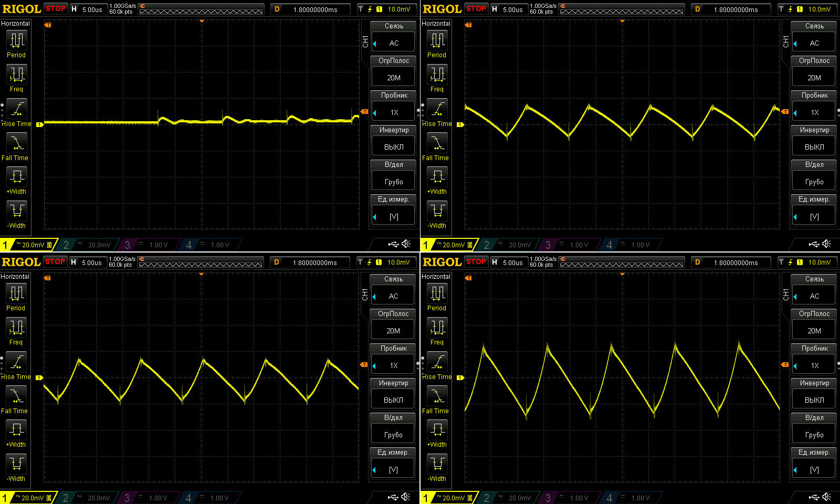
Task: Select Period measurement icon in top-left scope
Action: point(16,40)
